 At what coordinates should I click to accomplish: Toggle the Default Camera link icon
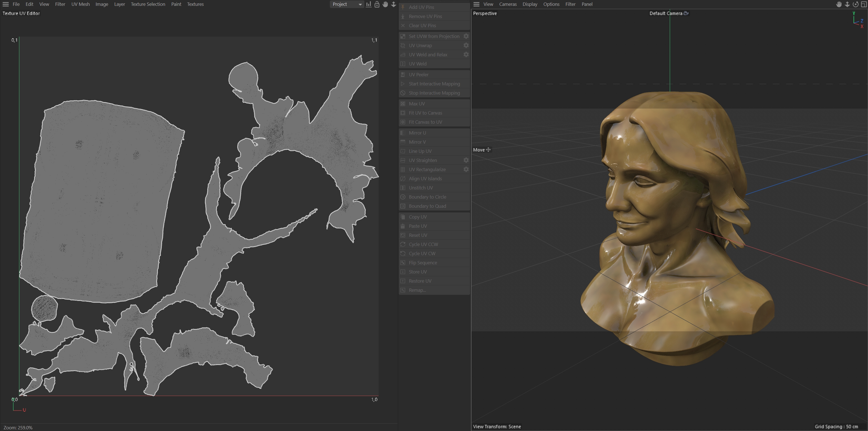tap(686, 14)
